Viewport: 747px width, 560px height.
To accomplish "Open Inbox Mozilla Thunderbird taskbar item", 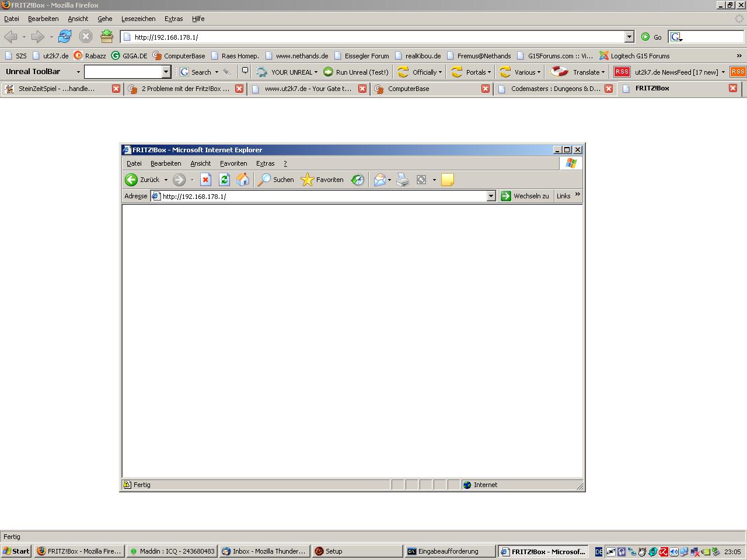I will 264,551.
